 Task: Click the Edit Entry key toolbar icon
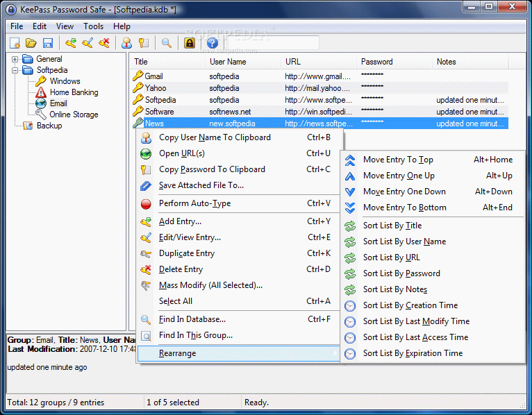88,43
